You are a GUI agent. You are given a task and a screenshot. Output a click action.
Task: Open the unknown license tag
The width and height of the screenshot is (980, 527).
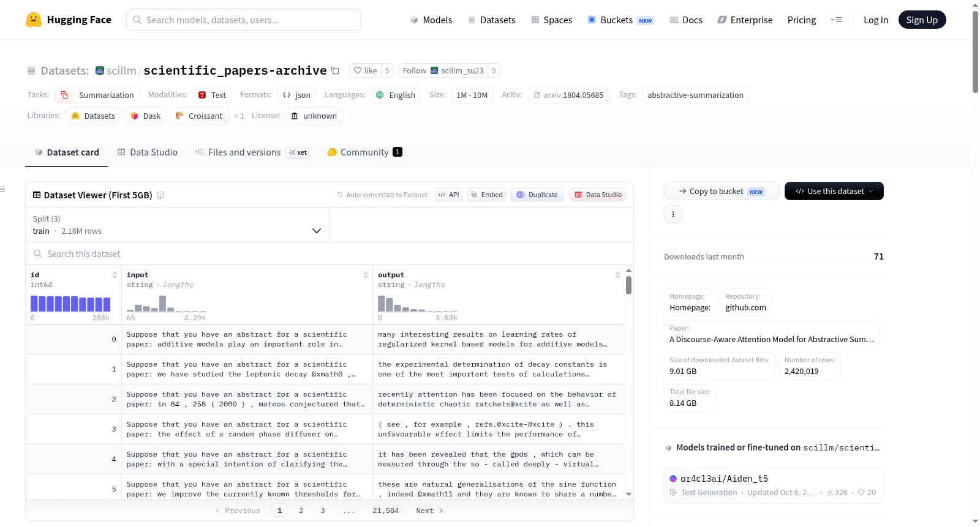pos(314,116)
